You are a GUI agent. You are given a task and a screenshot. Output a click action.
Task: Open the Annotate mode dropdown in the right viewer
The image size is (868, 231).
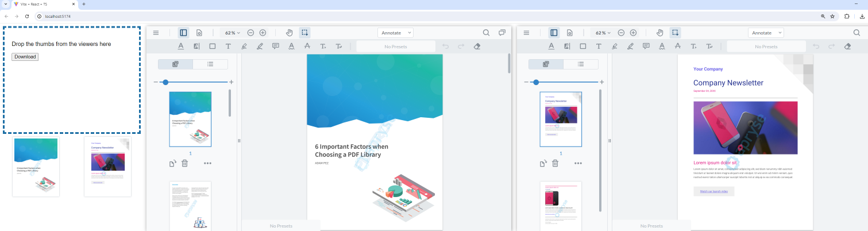pyautogui.click(x=766, y=33)
